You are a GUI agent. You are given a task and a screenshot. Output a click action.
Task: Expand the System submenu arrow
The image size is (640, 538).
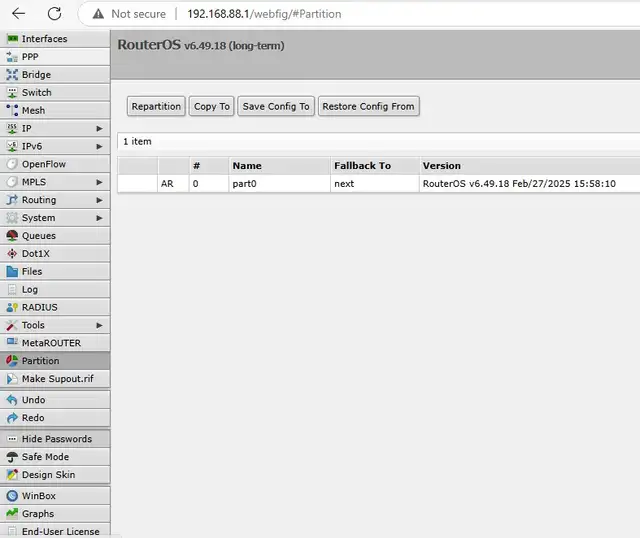[x=99, y=218]
